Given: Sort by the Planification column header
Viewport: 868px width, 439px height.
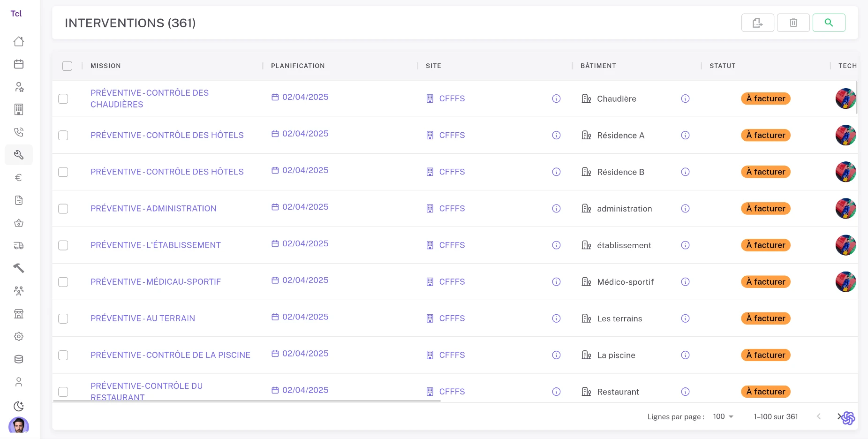Looking at the screenshot, I should (298, 66).
